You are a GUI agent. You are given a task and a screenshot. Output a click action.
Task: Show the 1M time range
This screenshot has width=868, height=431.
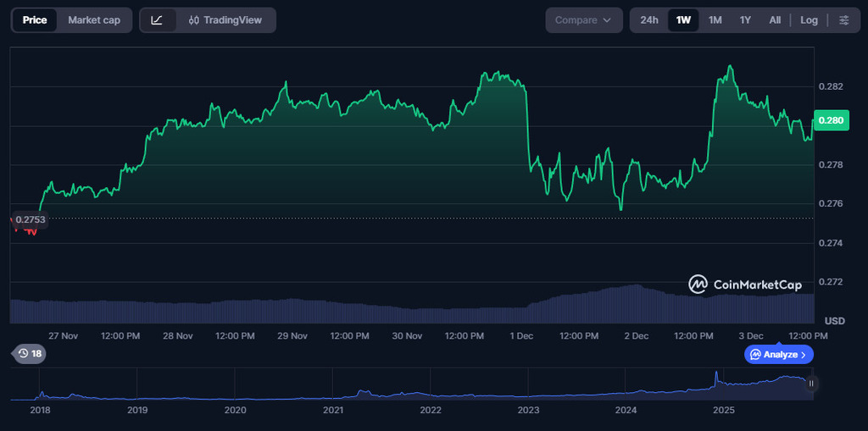point(715,20)
